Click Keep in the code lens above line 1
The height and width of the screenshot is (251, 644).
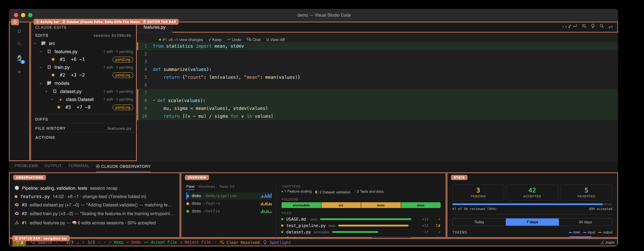tap(215, 40)
